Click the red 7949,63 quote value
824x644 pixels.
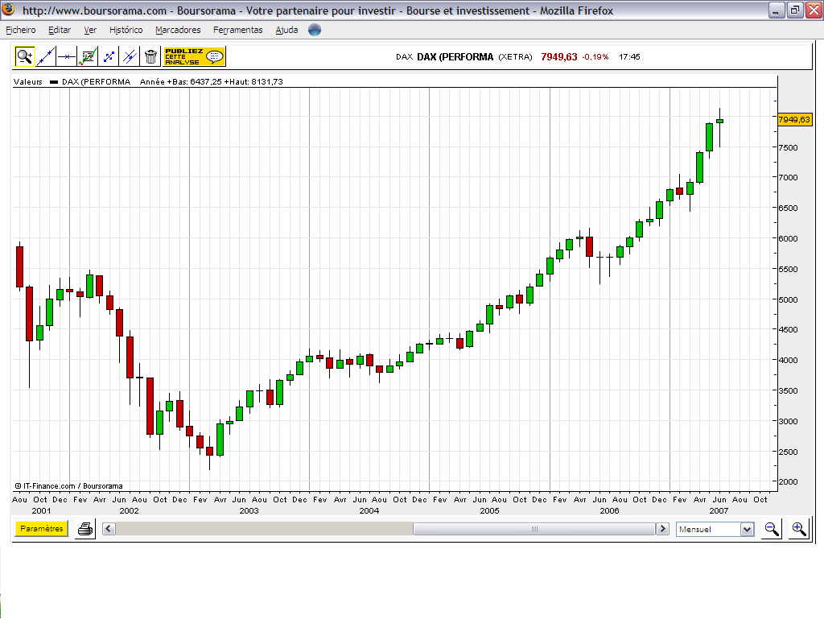[x=559, y=57]
